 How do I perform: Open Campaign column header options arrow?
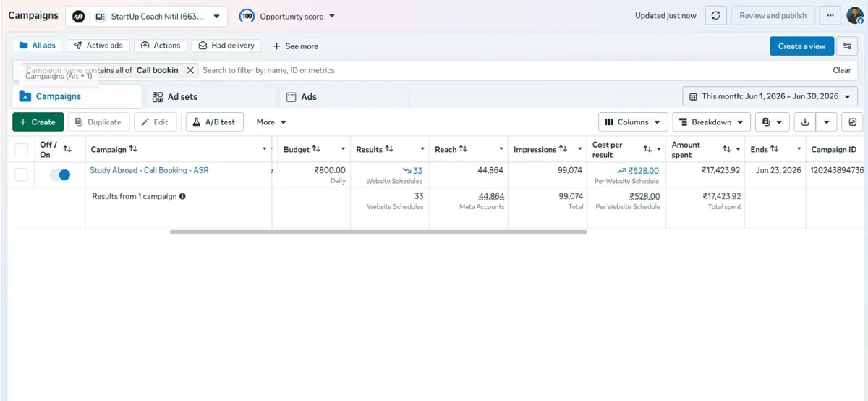point(264,149)
